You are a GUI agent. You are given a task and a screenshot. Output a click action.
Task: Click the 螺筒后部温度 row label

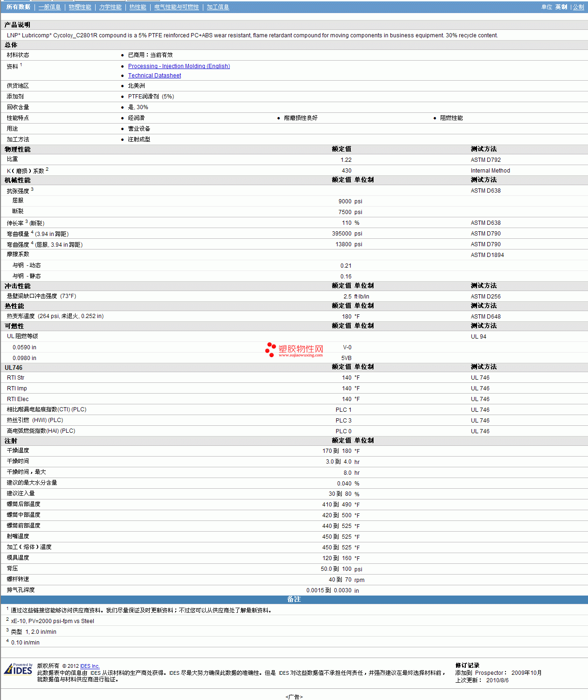pos(24,504)
